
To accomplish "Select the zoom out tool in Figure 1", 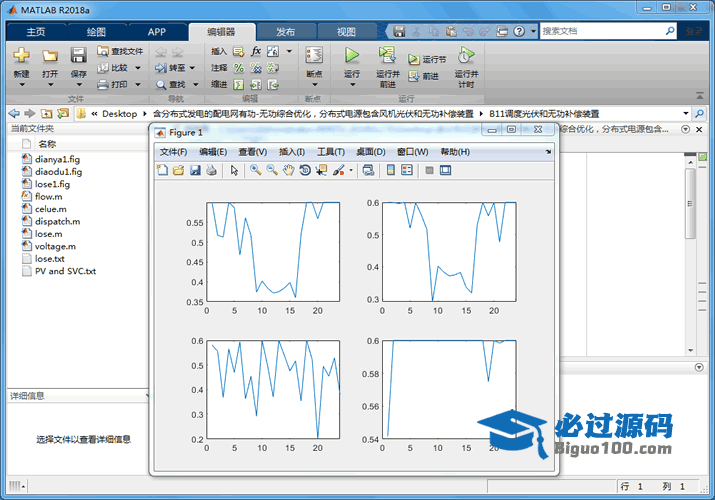I will pyautogui.click(x=272, y=170).
